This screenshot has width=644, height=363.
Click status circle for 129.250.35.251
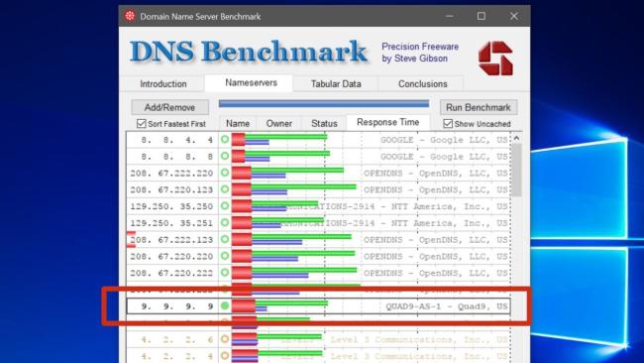pos(225,222)
